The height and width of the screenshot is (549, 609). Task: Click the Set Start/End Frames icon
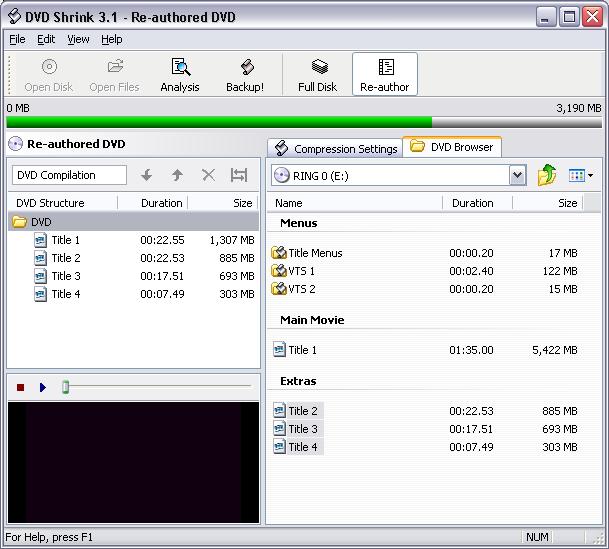point(239,175)
